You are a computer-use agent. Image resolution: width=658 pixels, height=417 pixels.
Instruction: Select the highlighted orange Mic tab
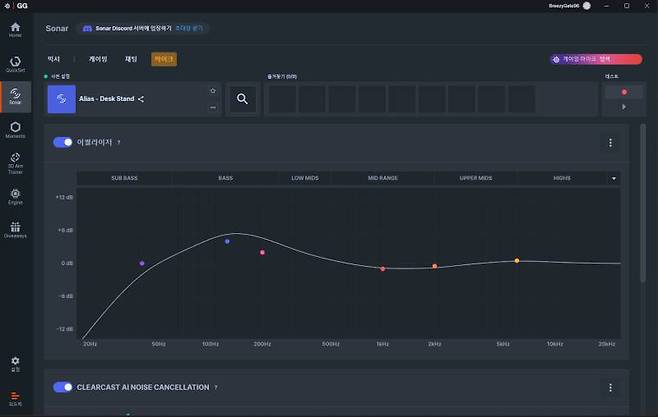tap(164, 59)
